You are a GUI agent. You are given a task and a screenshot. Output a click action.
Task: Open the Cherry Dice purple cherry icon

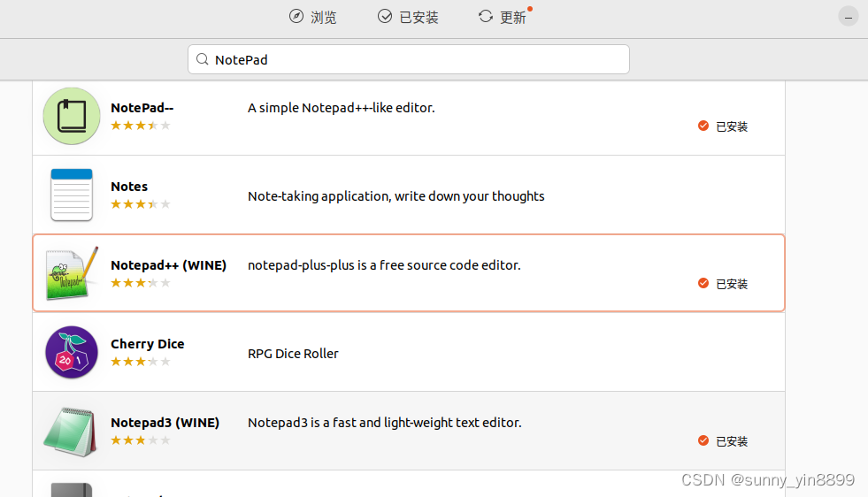pos(72,352)
